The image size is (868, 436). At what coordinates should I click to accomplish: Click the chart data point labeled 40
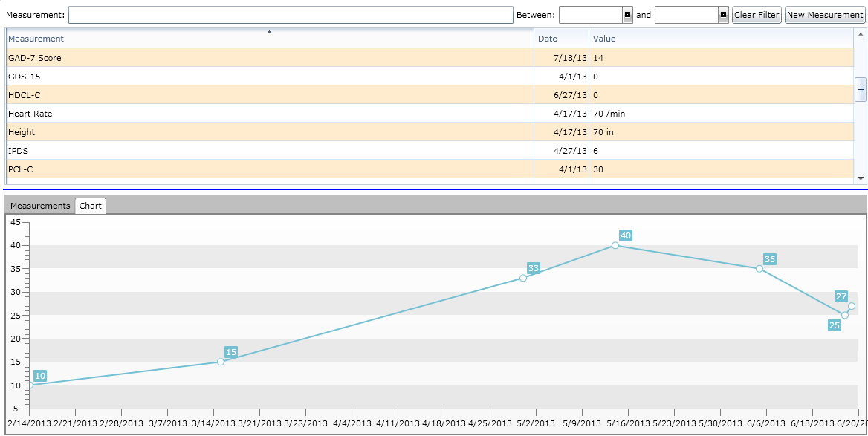pyautogui.click(x=615, y=245)
